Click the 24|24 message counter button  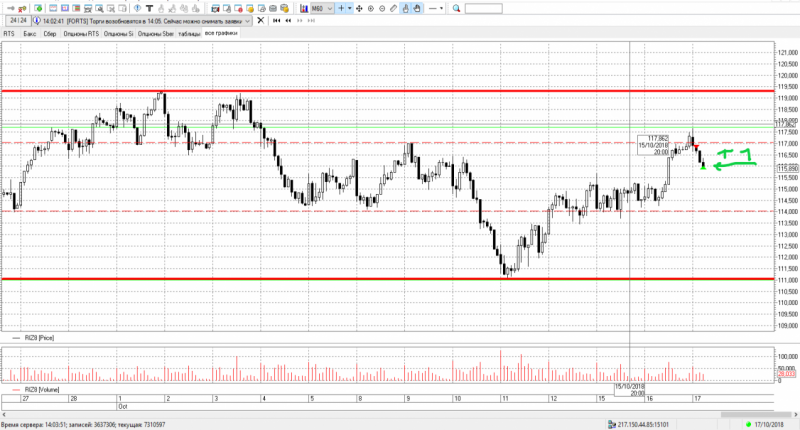pyautogui.click(x=18, y=20)
